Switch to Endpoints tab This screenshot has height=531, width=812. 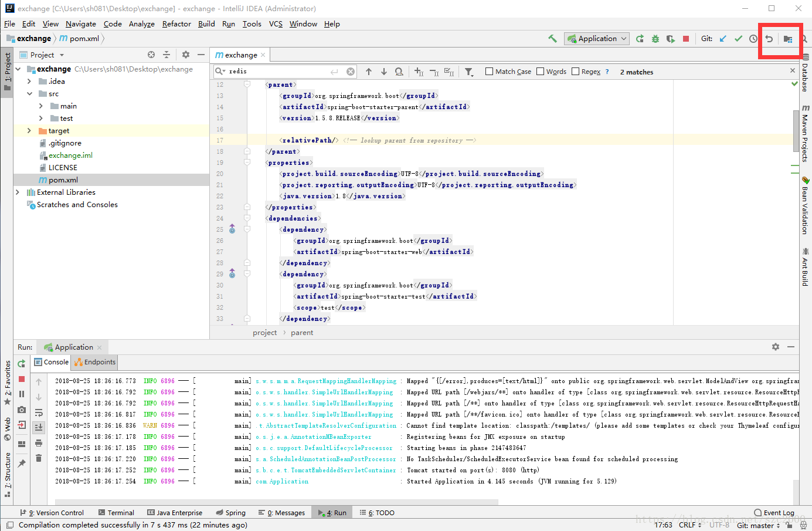click(95, 362)
